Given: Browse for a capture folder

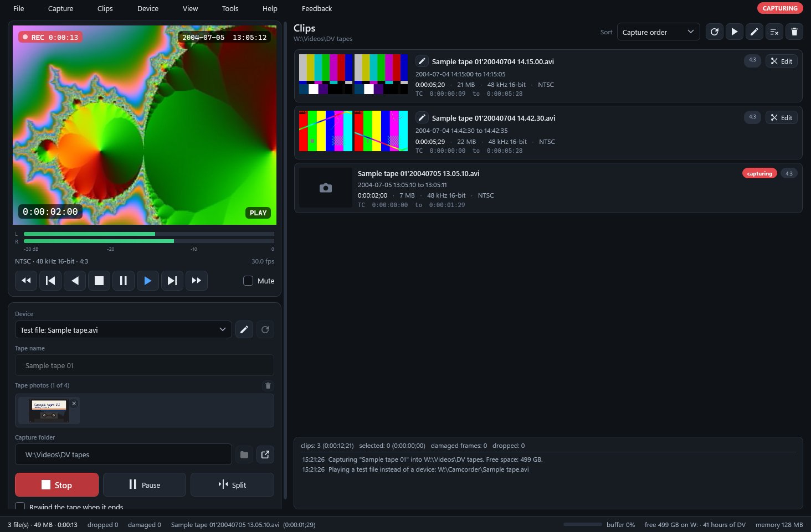Looking at the screenshot, I should click(244, 454).
